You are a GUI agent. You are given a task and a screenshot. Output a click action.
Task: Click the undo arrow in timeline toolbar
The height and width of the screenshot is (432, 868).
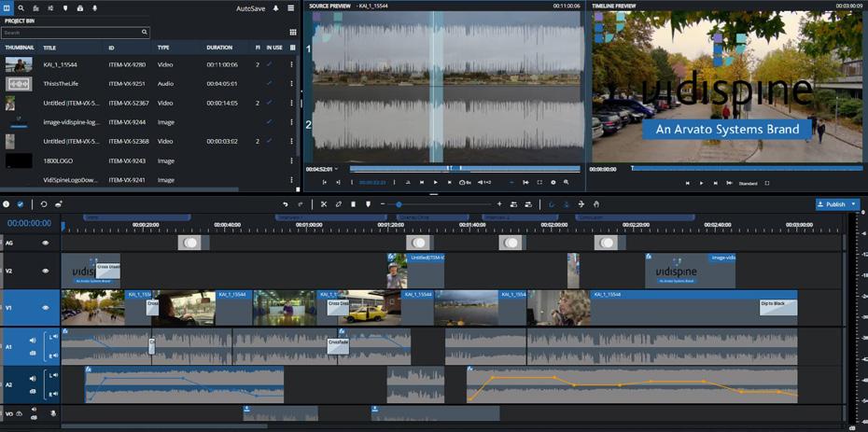coord(286,203)
